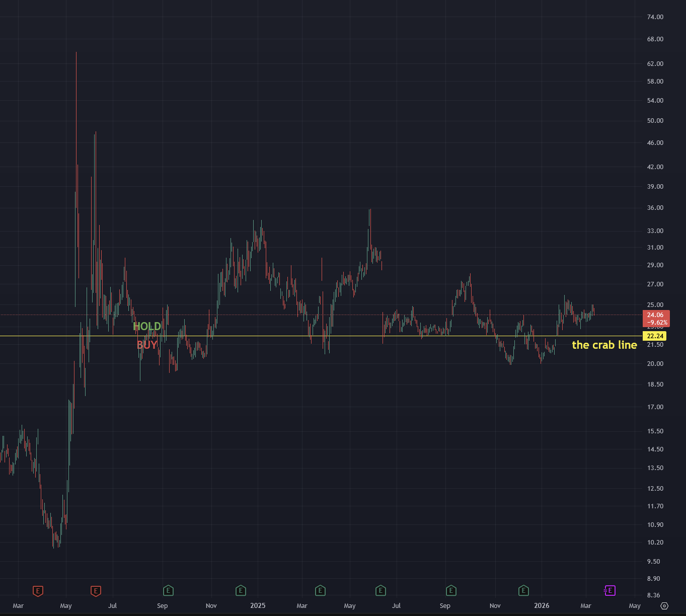Viewport: 686px width, 616px height.
Task: Click the 50.00 price axis label
Action: coord(655,121)
